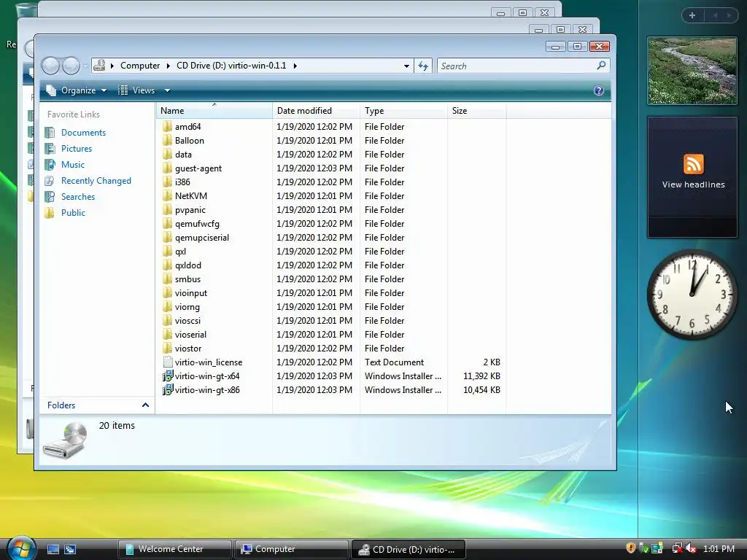Screen dimensions: 747x560
Task: Click the RSS feed icon in sidebar gadget
Action: pos(693,164)
